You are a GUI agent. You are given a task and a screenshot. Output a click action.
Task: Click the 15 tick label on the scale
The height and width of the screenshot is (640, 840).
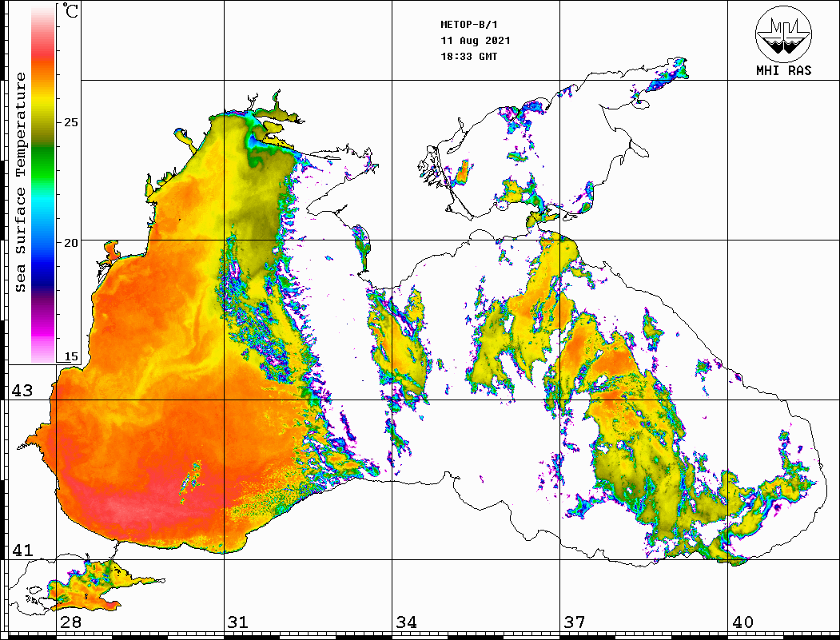pyautogui.click(x=71, y=356)
